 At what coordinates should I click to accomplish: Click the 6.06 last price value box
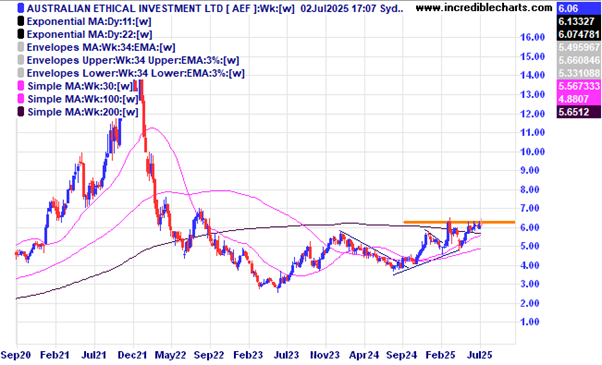point(579,8)
